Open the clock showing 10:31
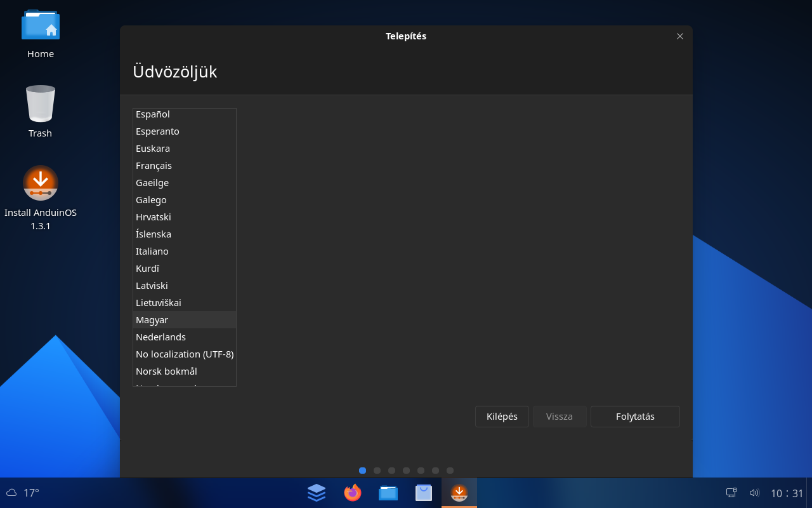Image resolution: width=812 pixels, height=508 pixels. pos(787,493)
